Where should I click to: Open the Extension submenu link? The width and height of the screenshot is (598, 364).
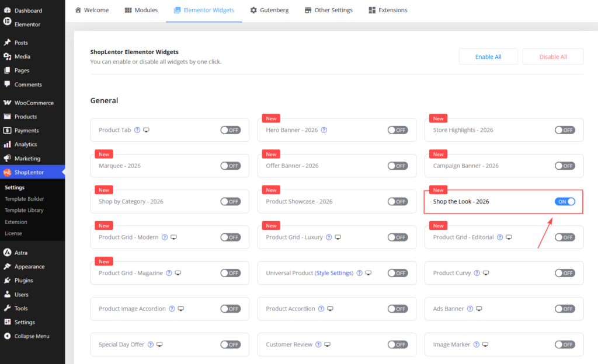click(16, 222)
